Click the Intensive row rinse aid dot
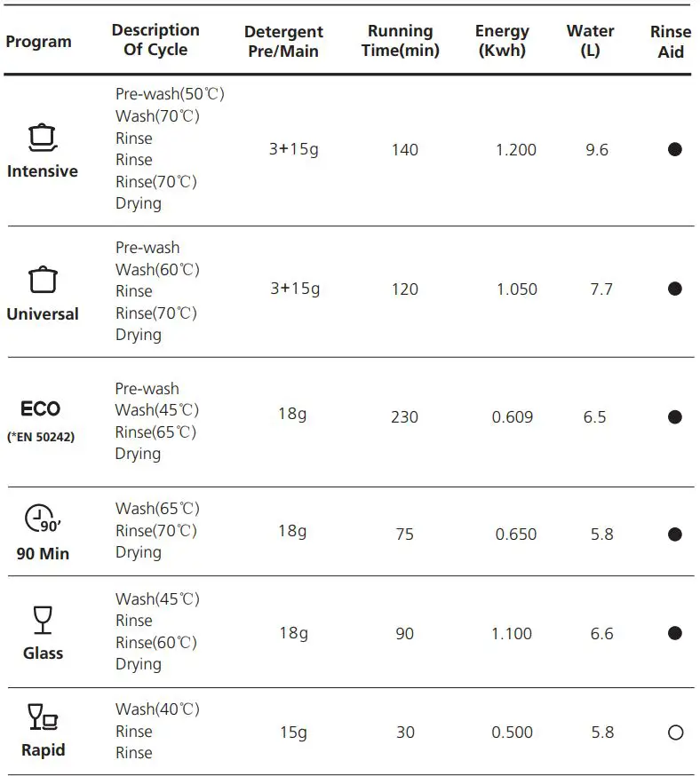700x776 pixels. [x=674, y=149]
